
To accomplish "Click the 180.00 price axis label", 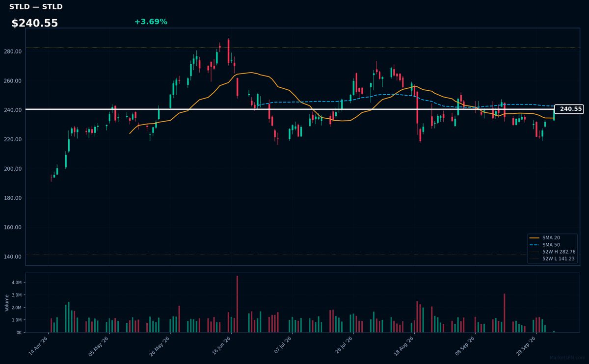I will (13, 198).
